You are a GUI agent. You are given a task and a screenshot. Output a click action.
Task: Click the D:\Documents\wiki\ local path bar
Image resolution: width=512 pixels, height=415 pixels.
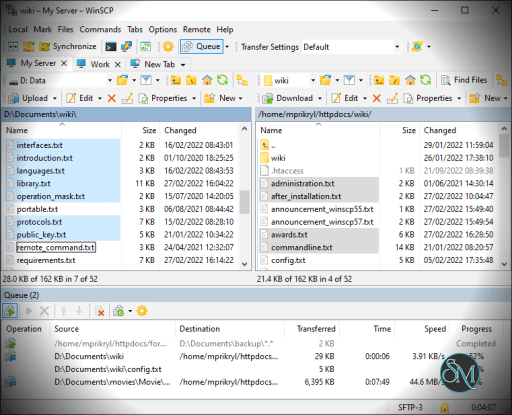pos(127,114)
